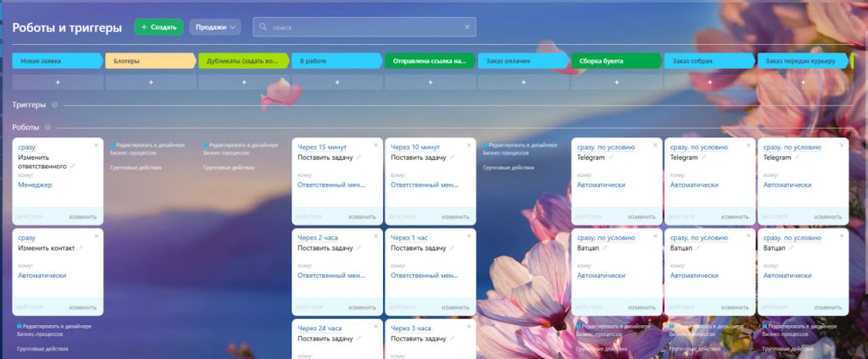Clear the search field with the X icon
Viewport: 868px width, 359px height.
pyautogui.click(x=467, y=26)
